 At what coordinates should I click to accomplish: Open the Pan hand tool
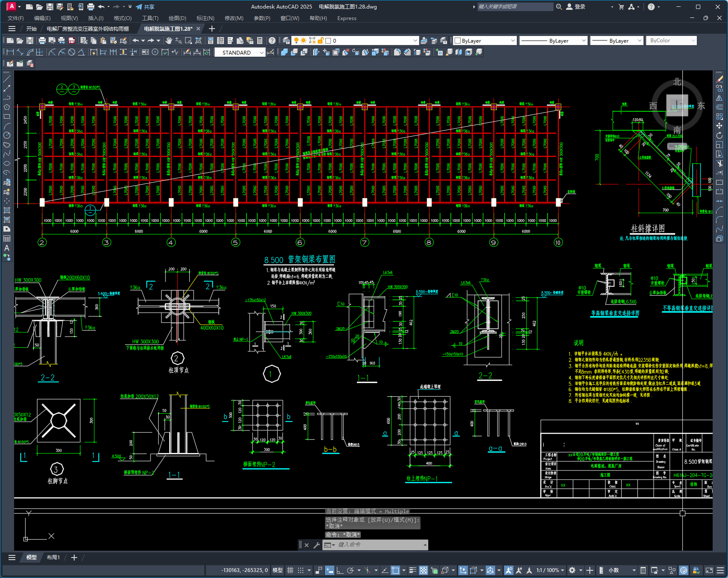coord(169,41)
